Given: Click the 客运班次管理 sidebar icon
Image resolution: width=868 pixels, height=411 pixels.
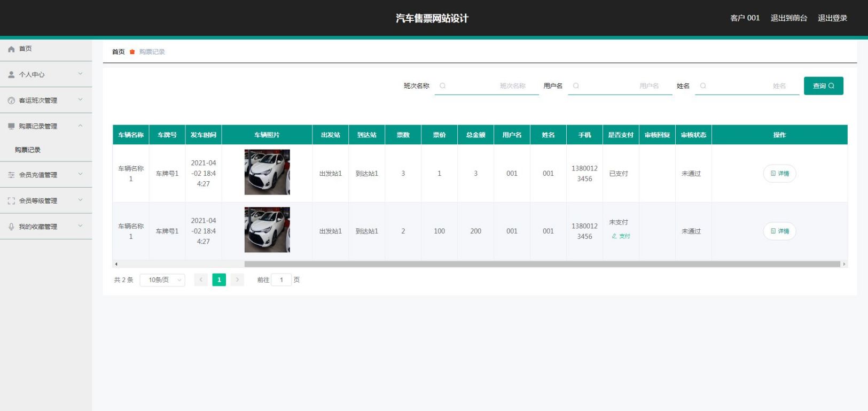Looking at the screenshot, I should (x=11, y=100).
